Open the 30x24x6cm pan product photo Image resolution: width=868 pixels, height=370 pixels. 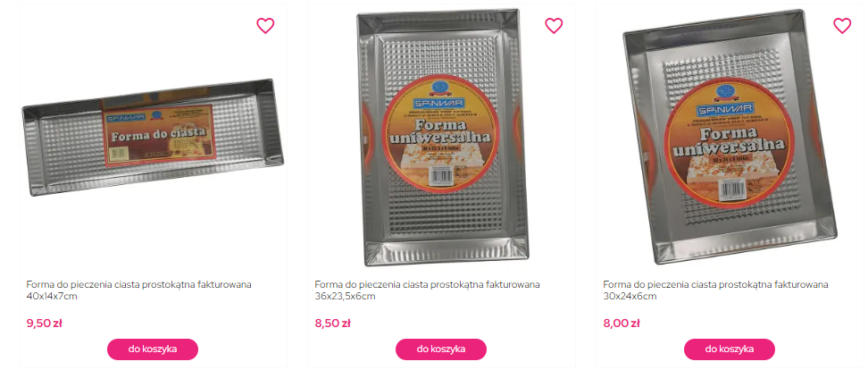730,137
